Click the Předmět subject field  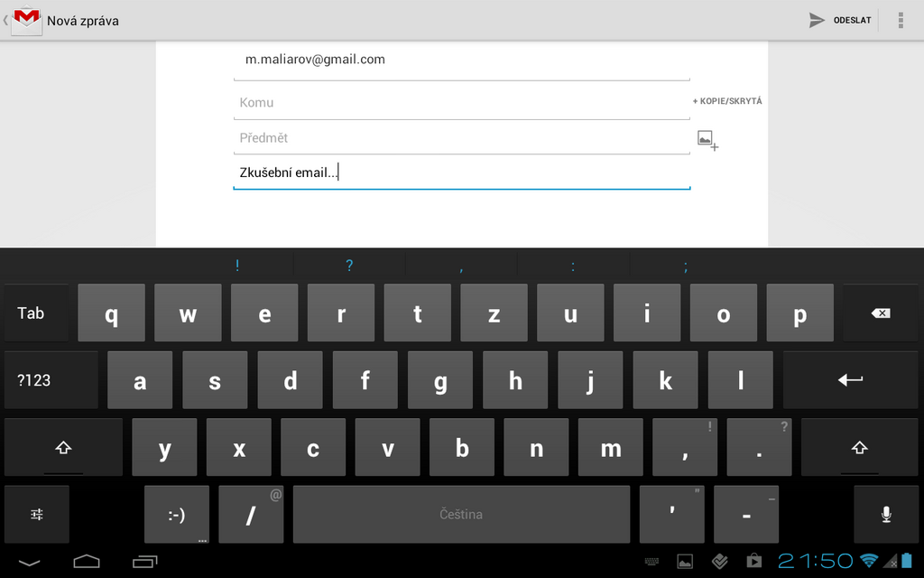point(460,138)
